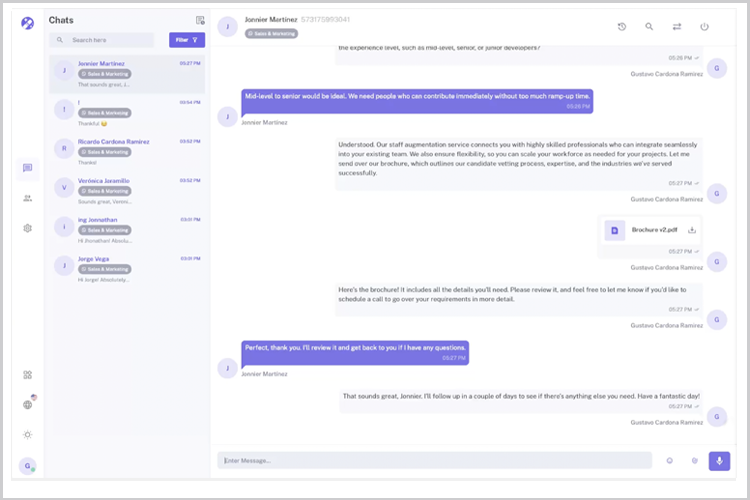Open chat history clock icon
This screenshot has width=750, height=500.
pos(621,27)
